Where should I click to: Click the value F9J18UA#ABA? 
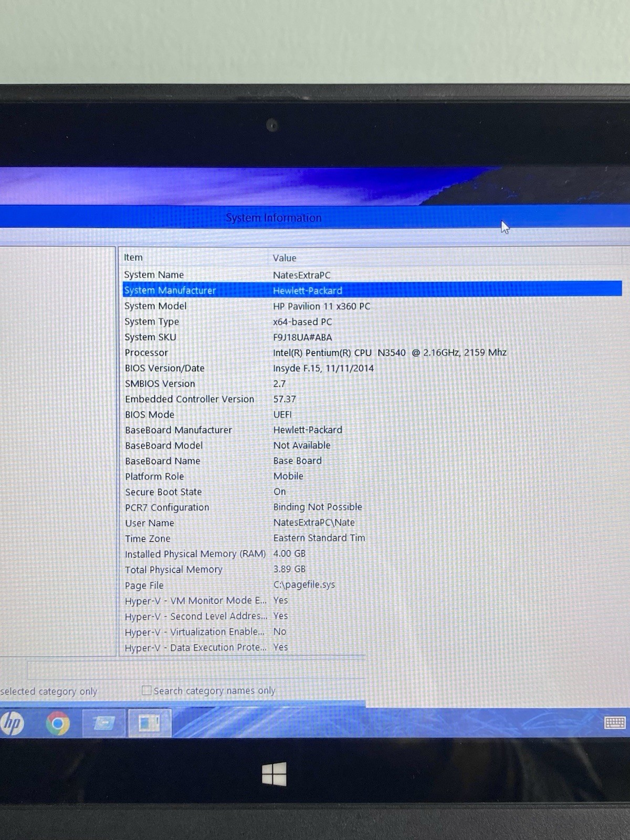point(302,337)
